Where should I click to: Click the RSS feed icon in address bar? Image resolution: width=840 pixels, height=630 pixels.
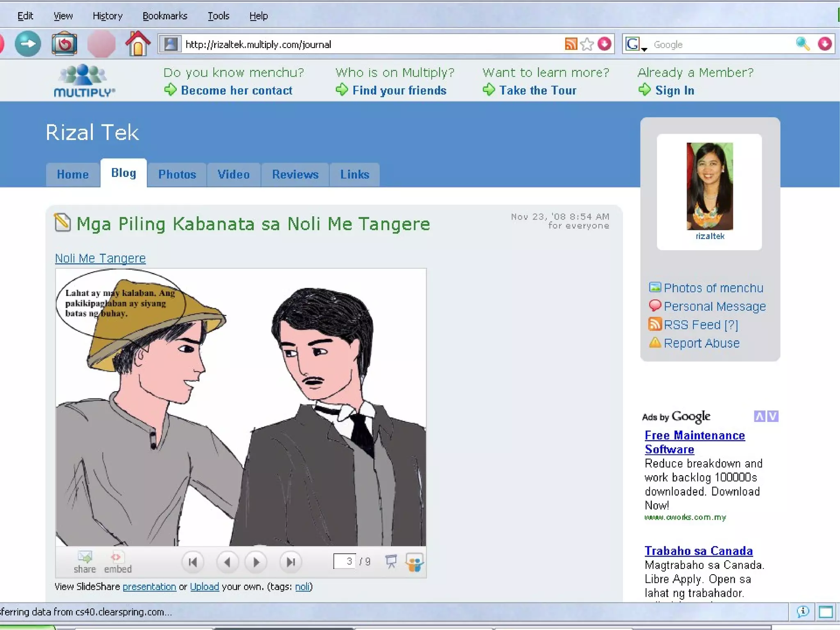point(571,44)
